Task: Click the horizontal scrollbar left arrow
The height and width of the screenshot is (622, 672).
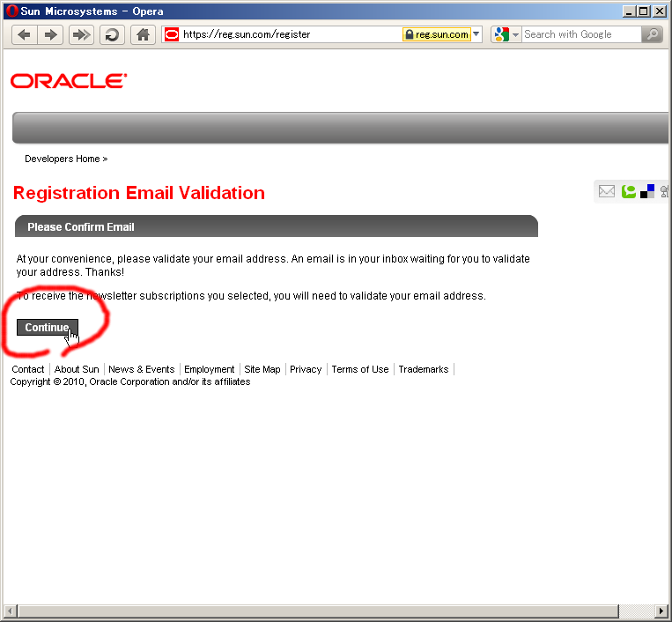Action: point(11,611)
